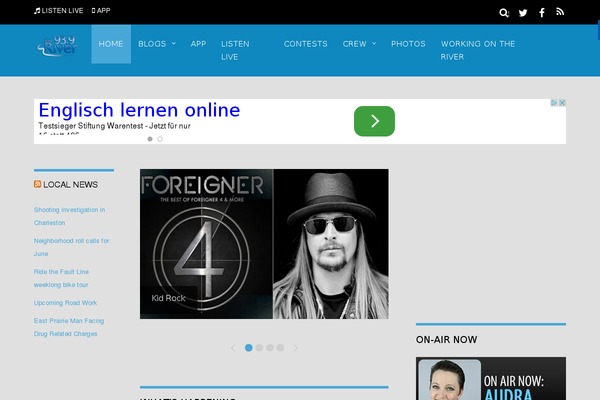Screen dimensions: 600x400
Task: Open the search magnifier icon
Action: coord(504,13)
